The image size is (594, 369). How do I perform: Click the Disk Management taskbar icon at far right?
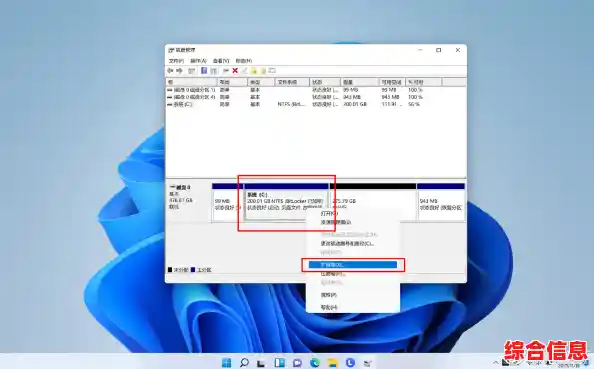pyautogui.click(x=368, y=363)
